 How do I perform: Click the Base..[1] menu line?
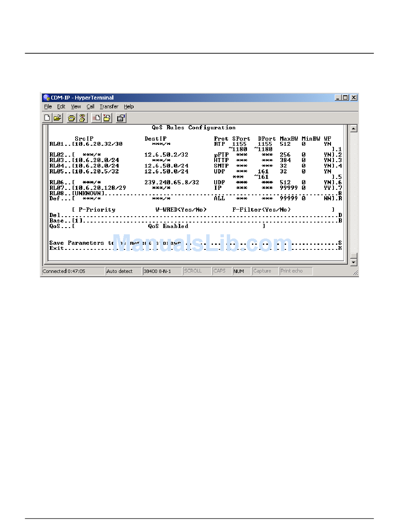tap(196, 220)
